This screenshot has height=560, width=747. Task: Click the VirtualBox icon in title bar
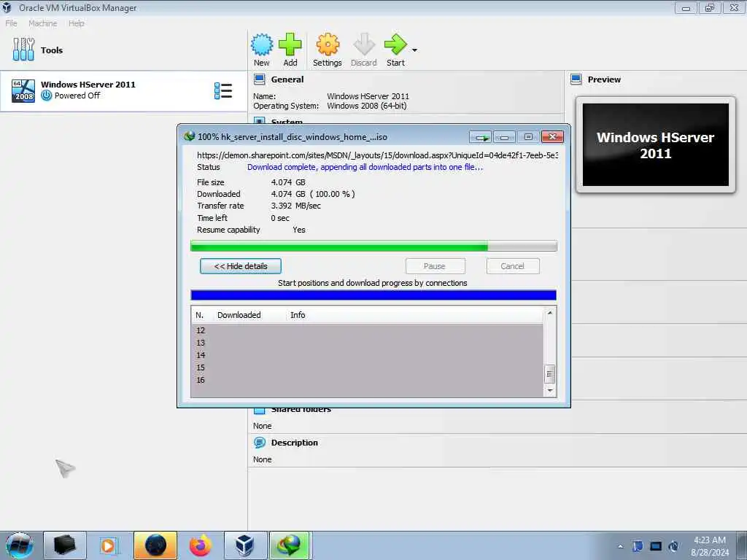coord(7,7)
